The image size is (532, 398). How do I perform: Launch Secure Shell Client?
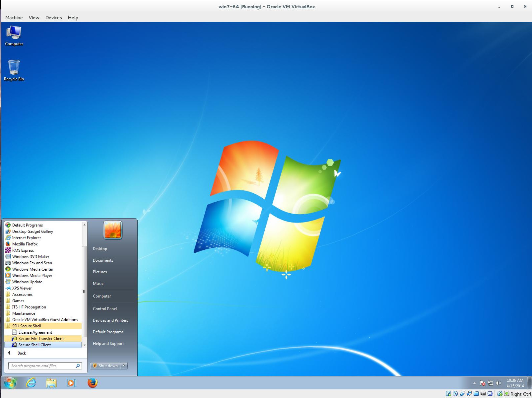pos(43,345)
